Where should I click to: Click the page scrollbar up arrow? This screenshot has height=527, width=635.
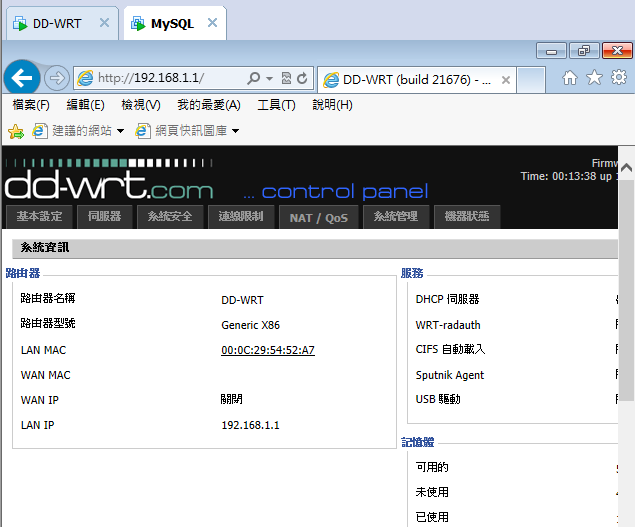point(626,167)
